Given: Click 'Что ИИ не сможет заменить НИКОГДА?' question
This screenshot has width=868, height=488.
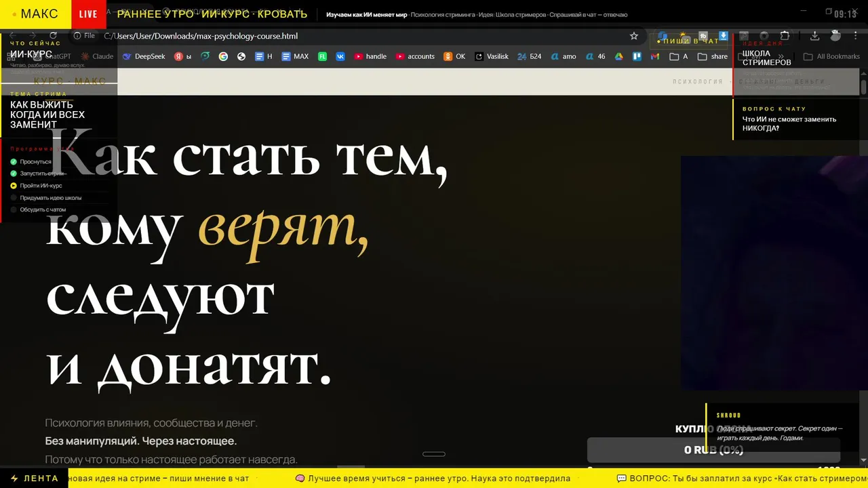Looking at the screenshot, I should pos(789,123).
